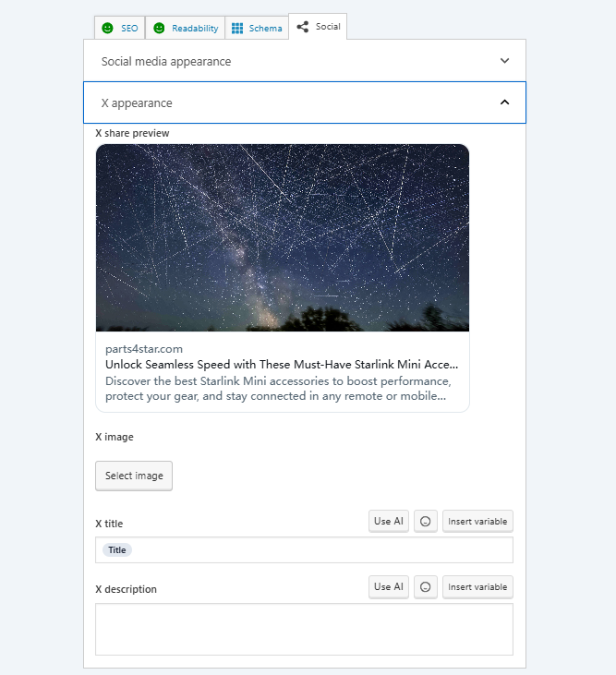Select the Title variable tag
The image size is (616, 675).
(x=117, y=550)
